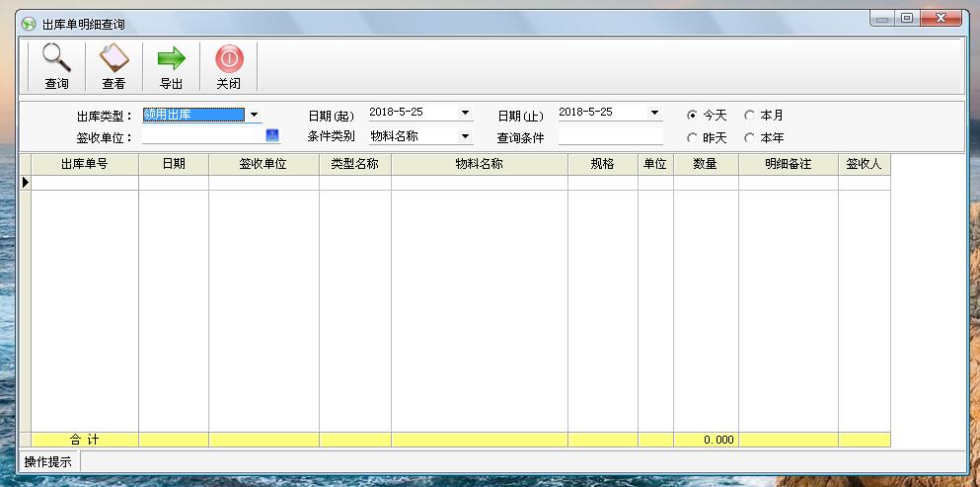This screenshot has width=980, height=487.
Task: Click the 签收单位 lookup icon button
Action: pyautogui.click(x=272, y=135)
